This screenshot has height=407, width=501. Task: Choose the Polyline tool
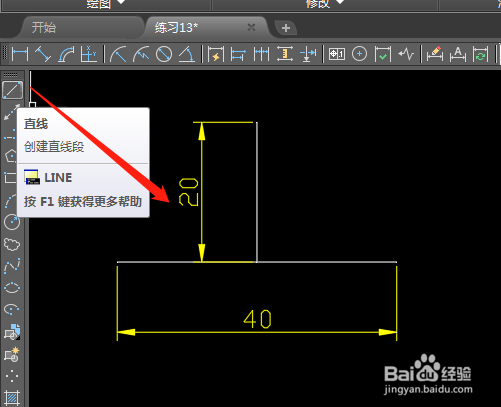(10, 134)
